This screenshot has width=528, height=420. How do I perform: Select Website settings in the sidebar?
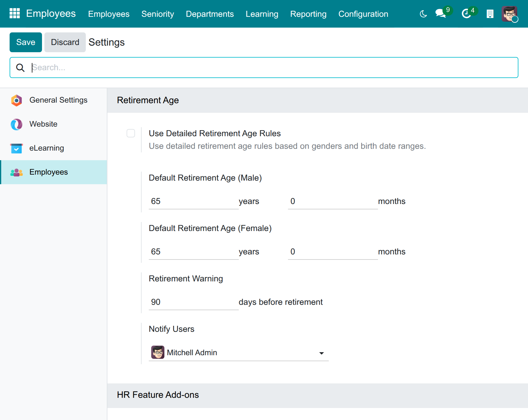pos(54,124)
